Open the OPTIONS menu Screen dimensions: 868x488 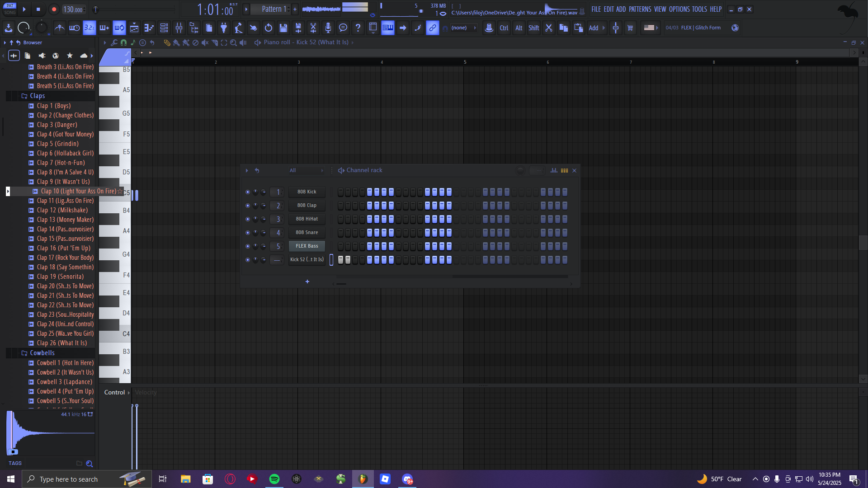click(x=679, y=9)
